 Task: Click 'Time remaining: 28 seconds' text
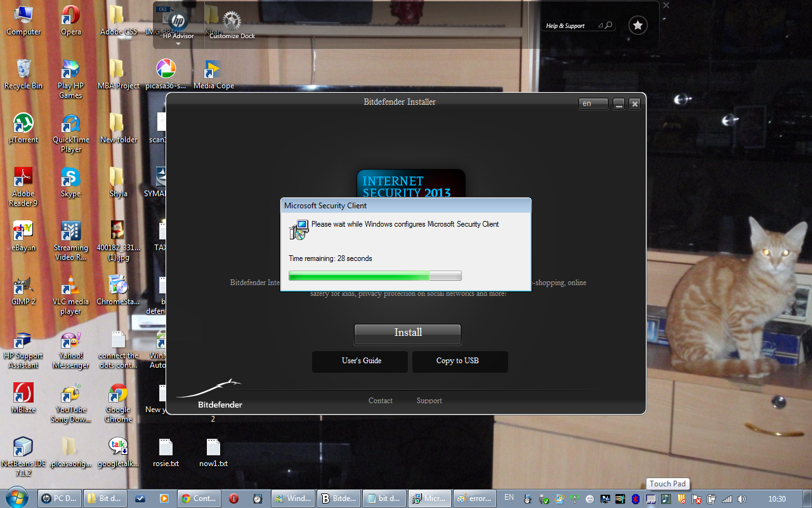(331, 258)
